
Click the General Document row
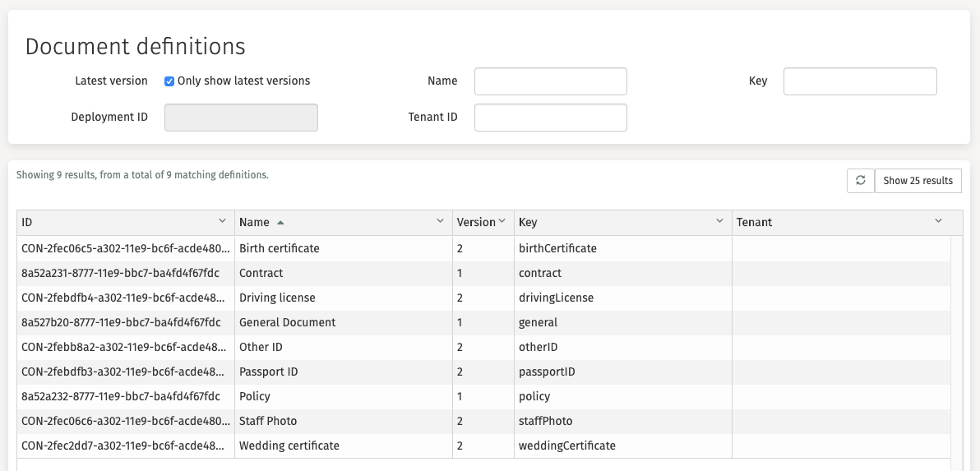(287, 322)
